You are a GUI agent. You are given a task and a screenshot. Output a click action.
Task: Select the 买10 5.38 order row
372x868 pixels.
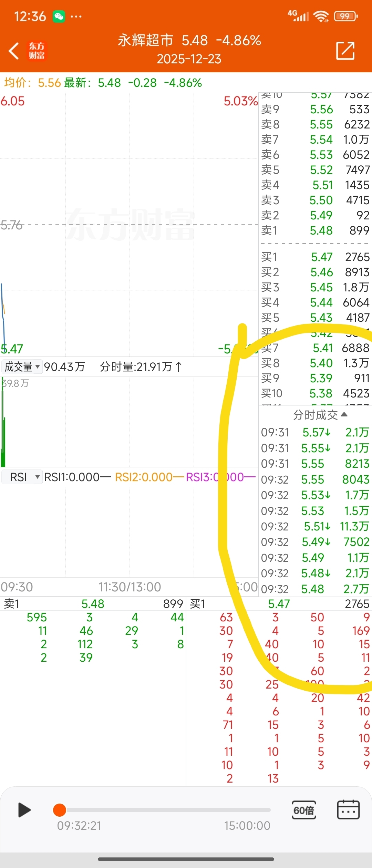[x=315, y=393]
